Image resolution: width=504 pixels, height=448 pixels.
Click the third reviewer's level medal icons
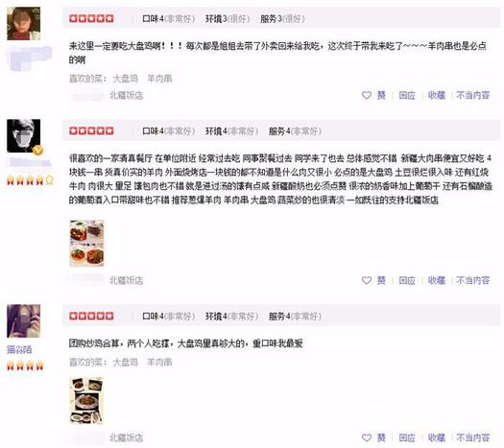tap(25, 365)
